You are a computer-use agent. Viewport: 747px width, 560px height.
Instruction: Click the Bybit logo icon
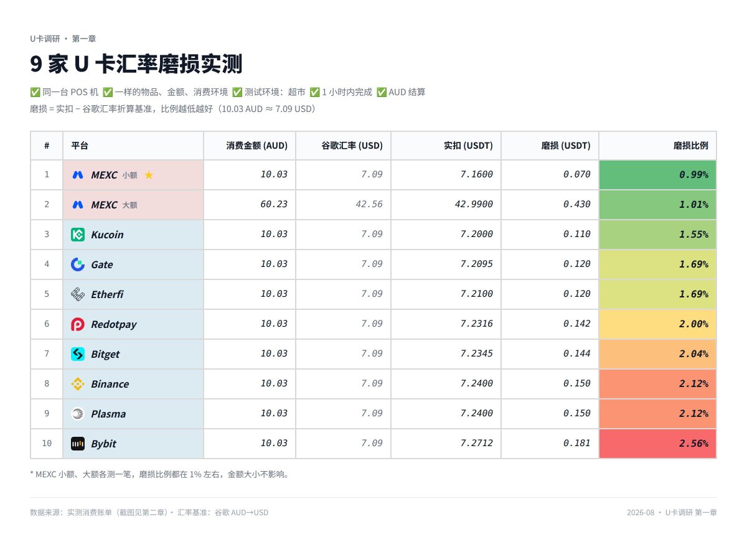coord(78,444)
